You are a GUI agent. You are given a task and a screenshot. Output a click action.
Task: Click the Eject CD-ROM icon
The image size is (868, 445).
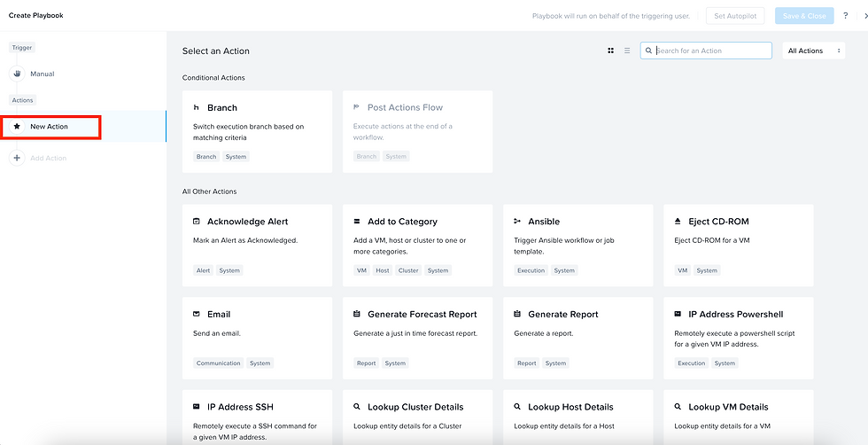[x=678, y=221]
